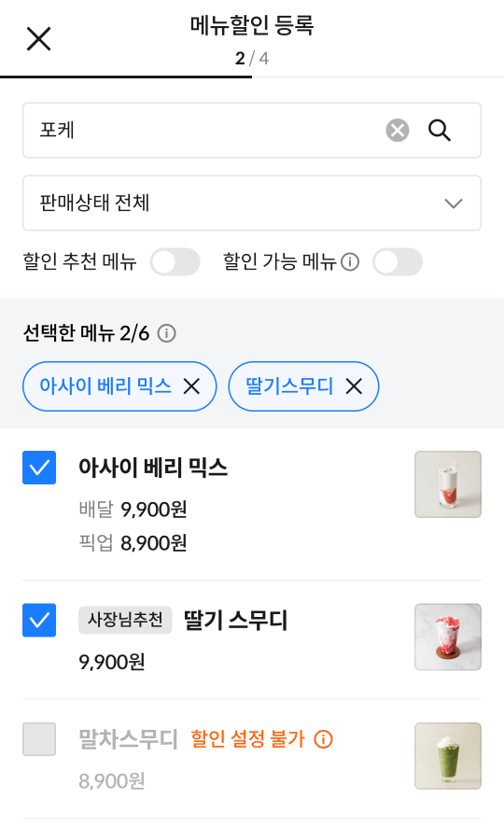
Task: Clear the search text with the gray X icon
Action: click(398, 130)
